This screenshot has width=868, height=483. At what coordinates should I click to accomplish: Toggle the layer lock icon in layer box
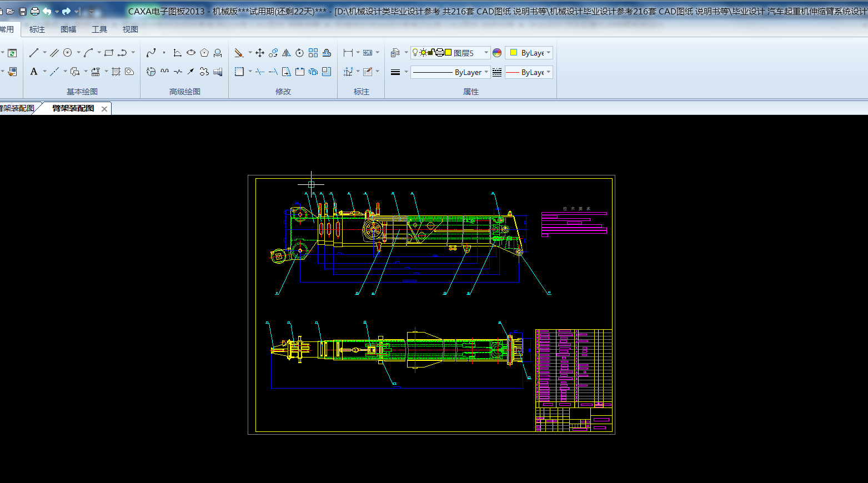[431, 53]
